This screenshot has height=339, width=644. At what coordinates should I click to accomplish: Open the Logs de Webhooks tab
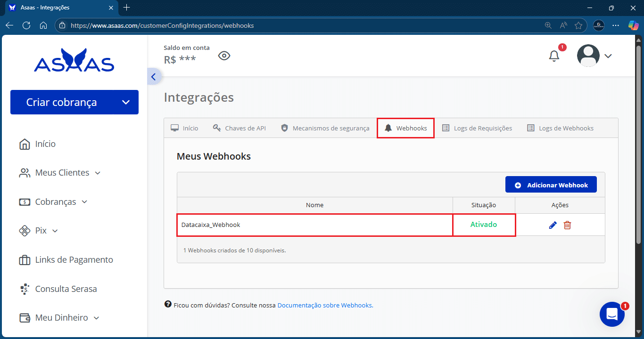[560, 128]
